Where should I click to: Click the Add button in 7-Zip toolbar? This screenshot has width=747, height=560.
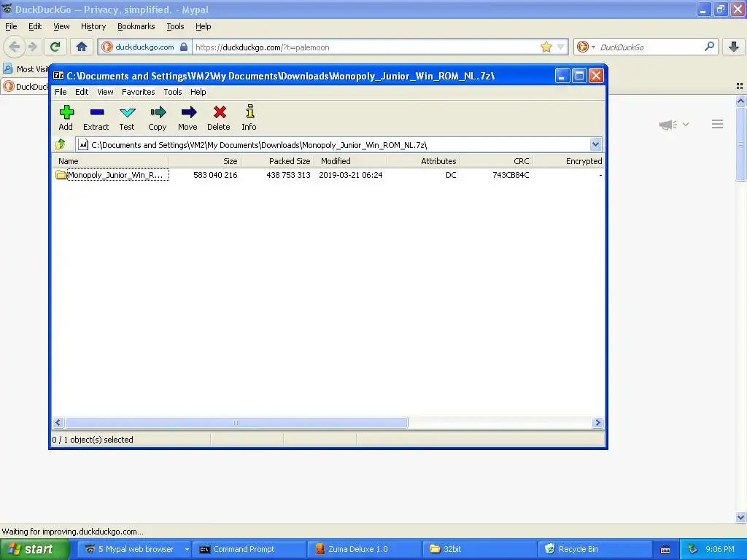pyautogui.click(x=66, y=117)
